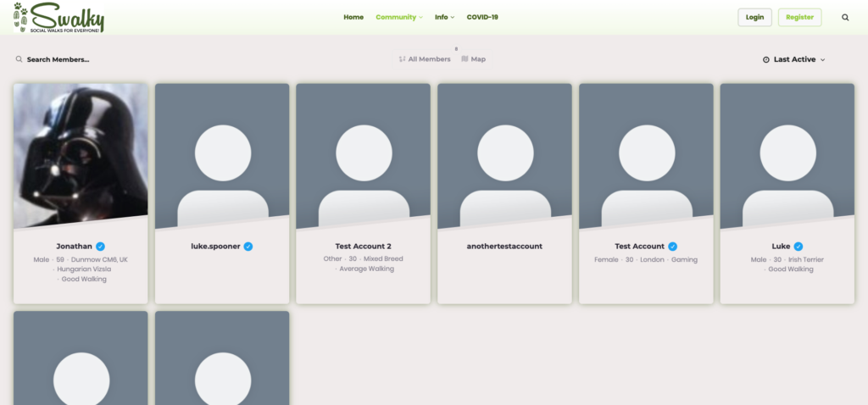Image resolution: width=868 pixels, height=405 pixels.
Task: Open the Last Active sort dropdown
Action: coord(793,59)
